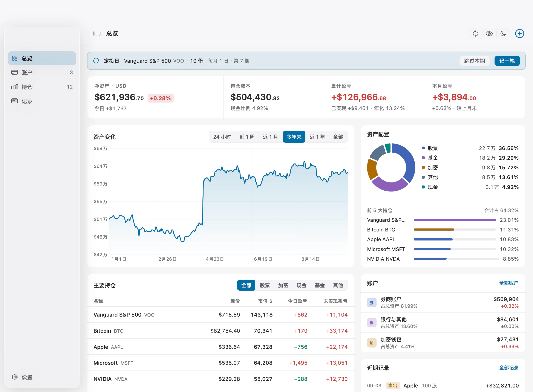Screen dimensions: 533x392
Task: Click the refresh sync icon in toolbar
Action: click(x=475, y=34)
